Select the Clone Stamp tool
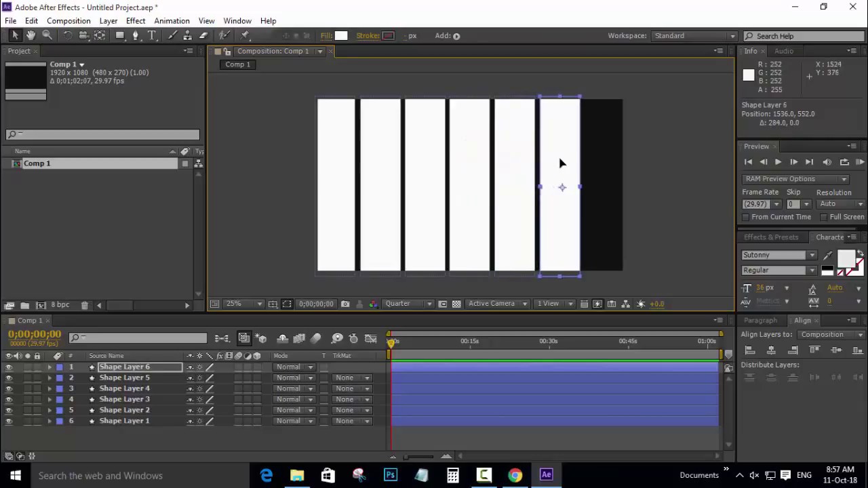The height and width of the screenshot is (488, 868). tap(188, 36)
